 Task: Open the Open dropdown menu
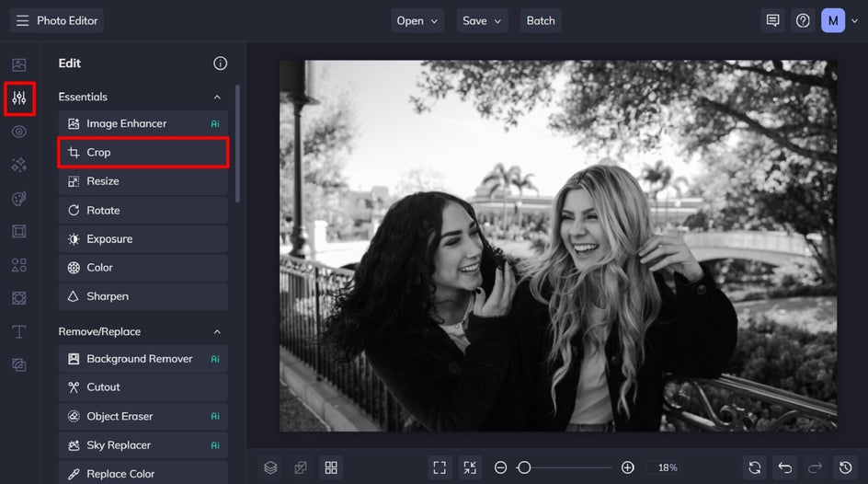(417, 21)
